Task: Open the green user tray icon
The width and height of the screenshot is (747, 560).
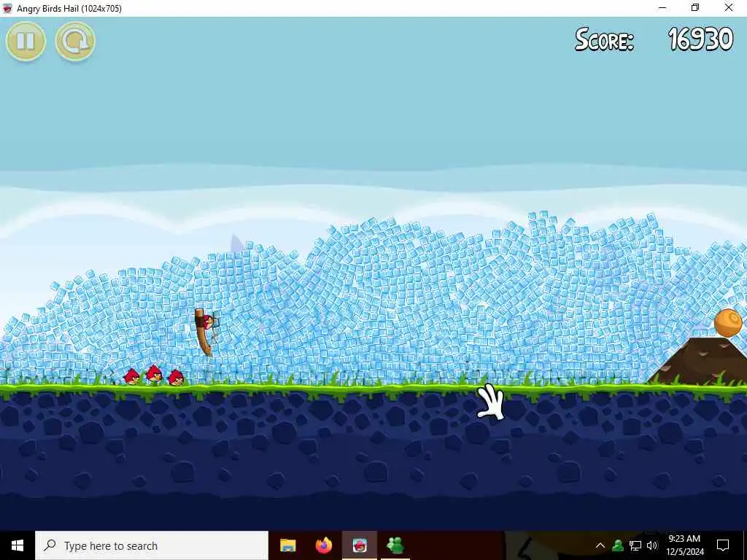Action: point(618,545)
